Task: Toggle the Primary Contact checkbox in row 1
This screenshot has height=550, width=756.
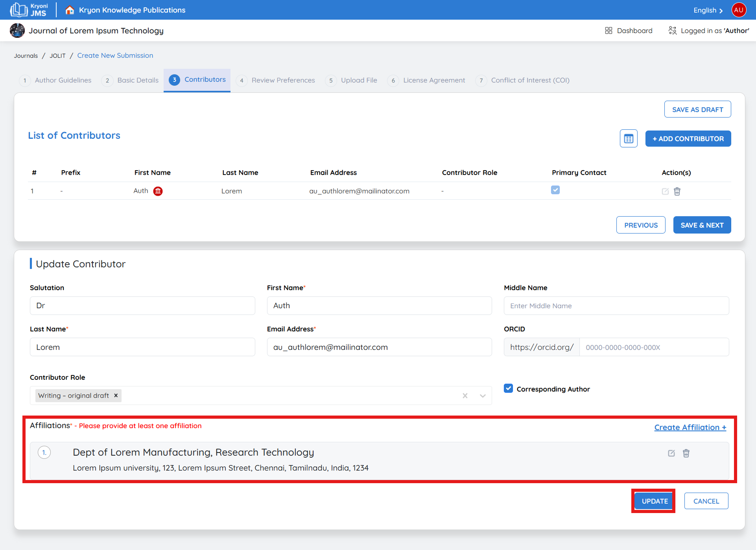Action: (x=555, y=190)
